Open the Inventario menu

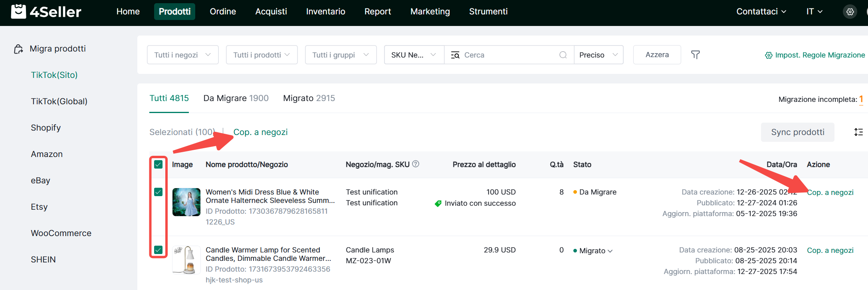click(x=325, y=12)
